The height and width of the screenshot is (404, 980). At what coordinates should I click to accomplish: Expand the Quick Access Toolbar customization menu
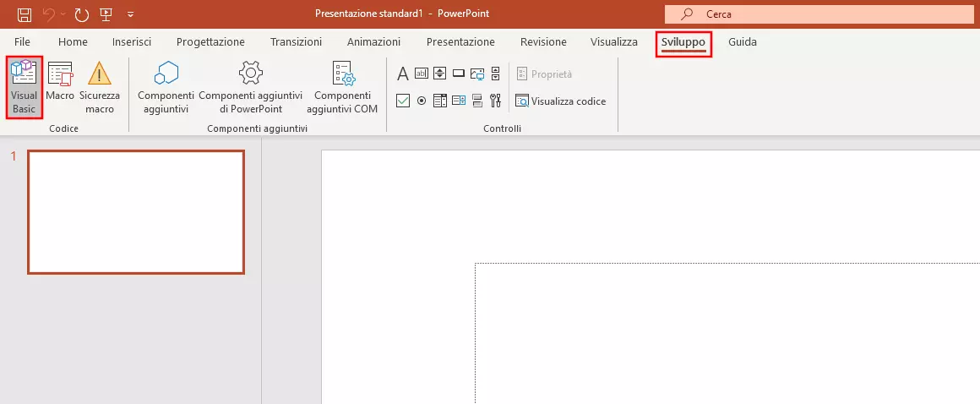130,14
